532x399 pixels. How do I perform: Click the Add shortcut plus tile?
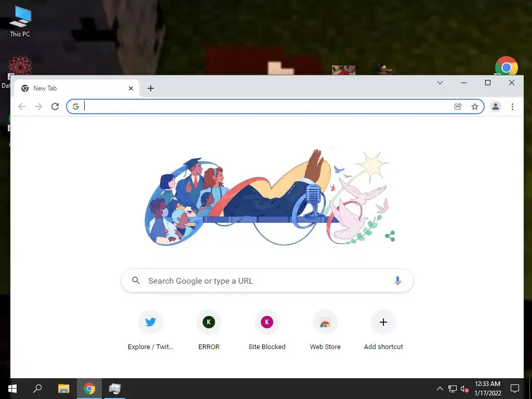pos(383,322)
